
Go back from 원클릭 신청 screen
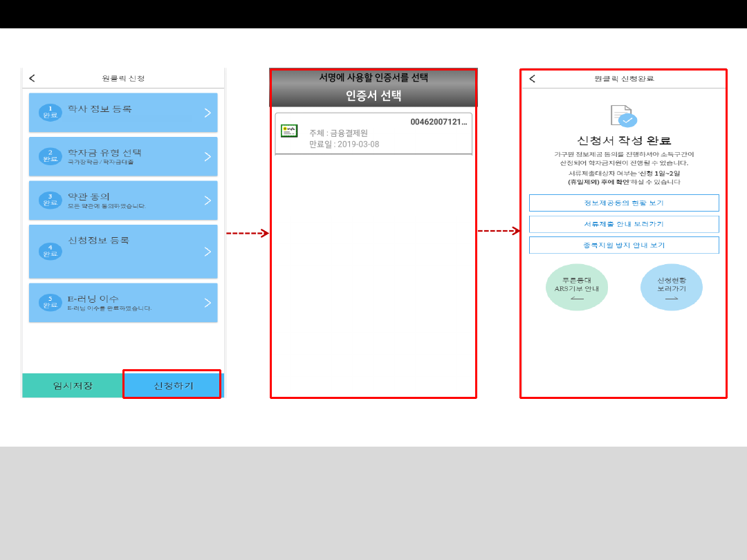click(x=32, y=78)
